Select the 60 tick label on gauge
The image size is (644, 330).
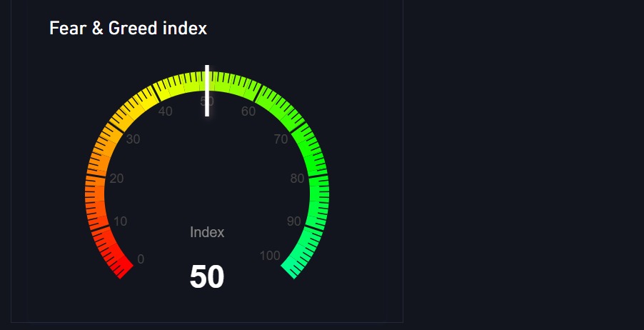(248, 111)
